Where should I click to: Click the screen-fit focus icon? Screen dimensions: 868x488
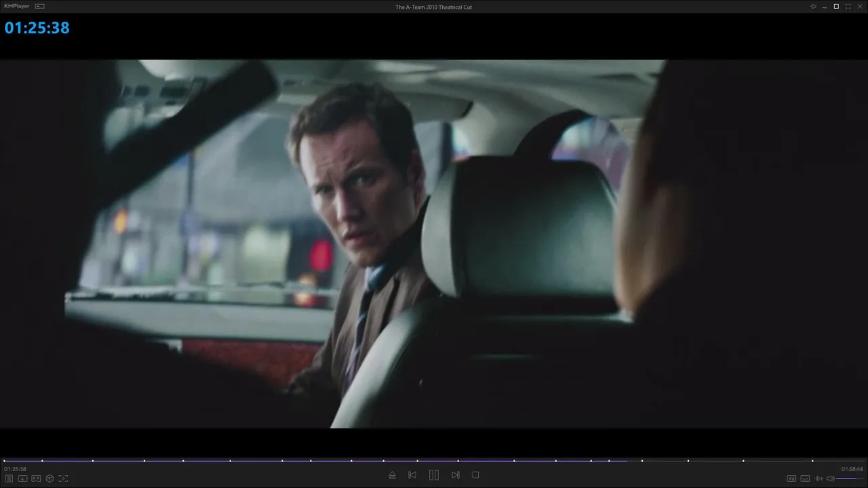tap(63, 479)
